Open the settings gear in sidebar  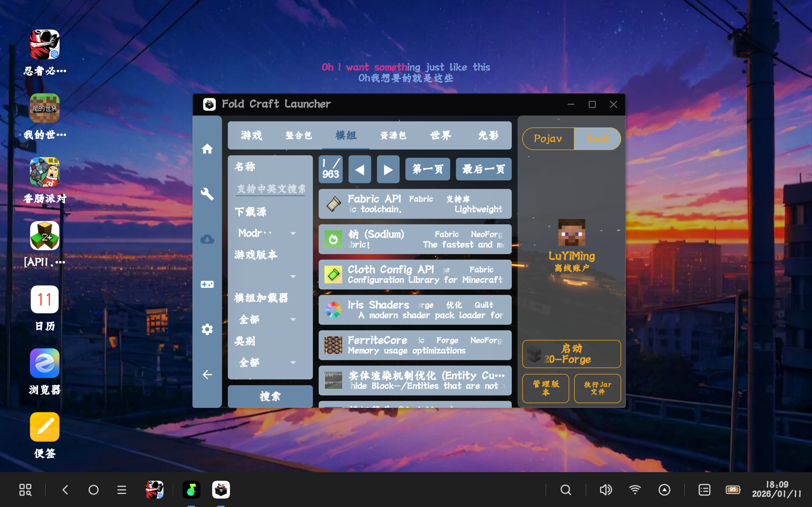[x=207, y=329]
